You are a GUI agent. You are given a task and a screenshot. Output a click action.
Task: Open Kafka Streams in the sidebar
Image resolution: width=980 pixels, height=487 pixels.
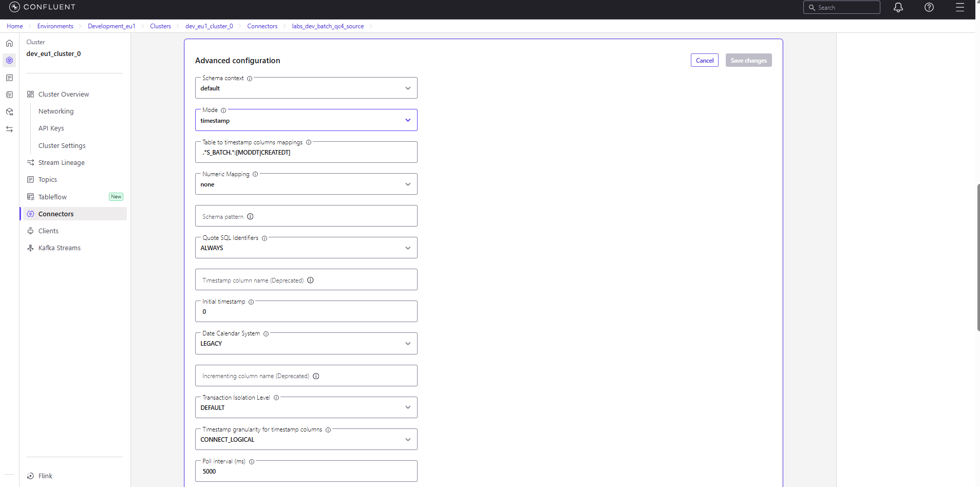[x=59, y=248]
